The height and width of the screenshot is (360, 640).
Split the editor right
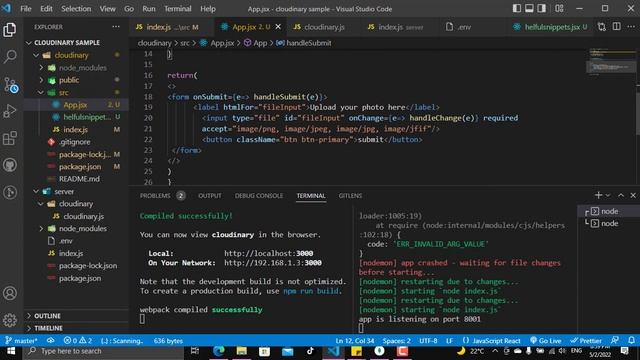[x=616, y=27]
